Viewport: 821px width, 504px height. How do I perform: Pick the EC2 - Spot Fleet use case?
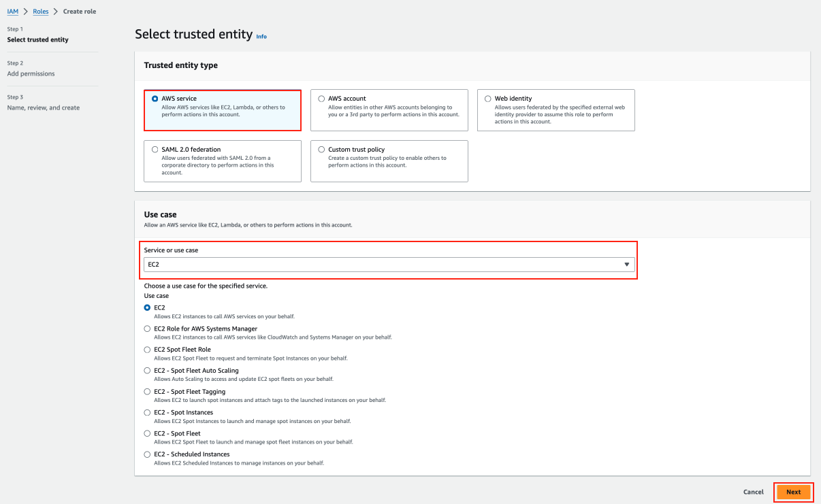pyautogui.click(x=147, y=433)
